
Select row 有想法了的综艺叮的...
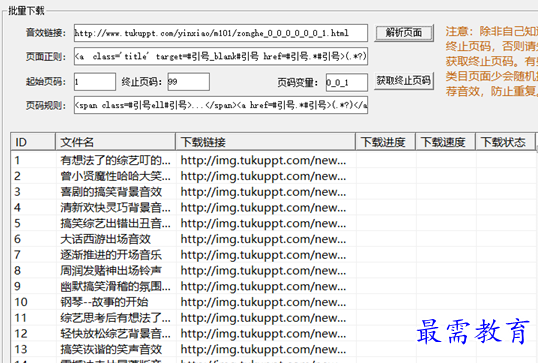[273, 160]
